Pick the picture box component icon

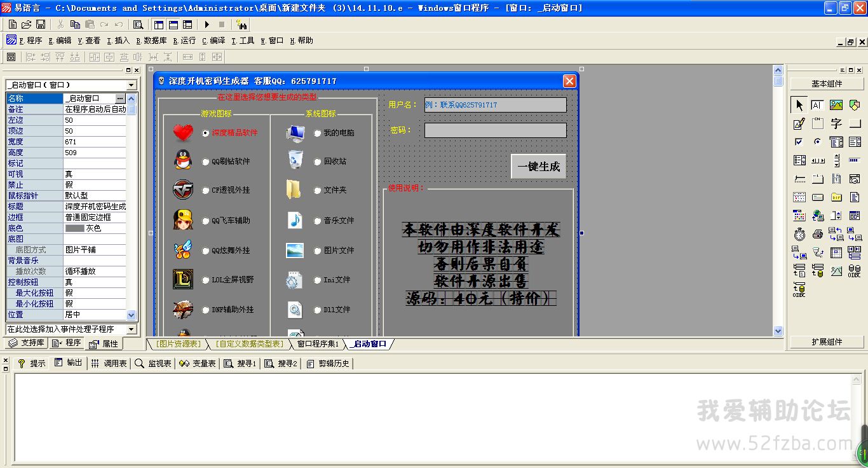click(x=836, y=105)
